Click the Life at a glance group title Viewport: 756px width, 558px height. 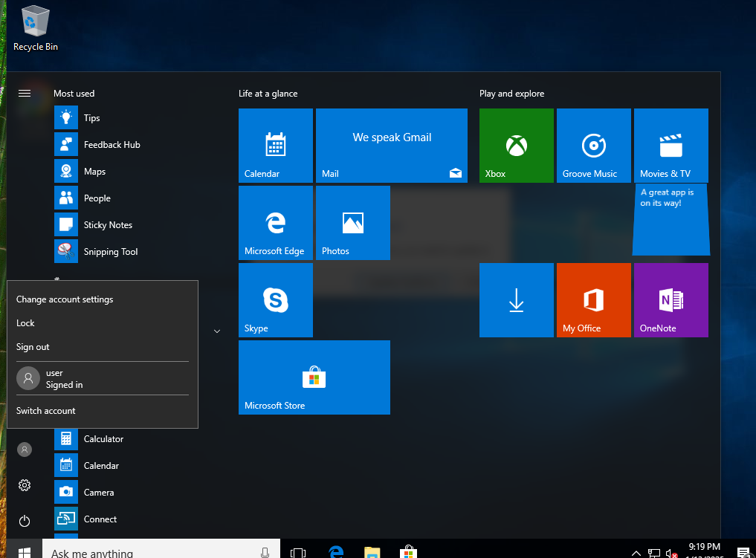click(268, 94)
